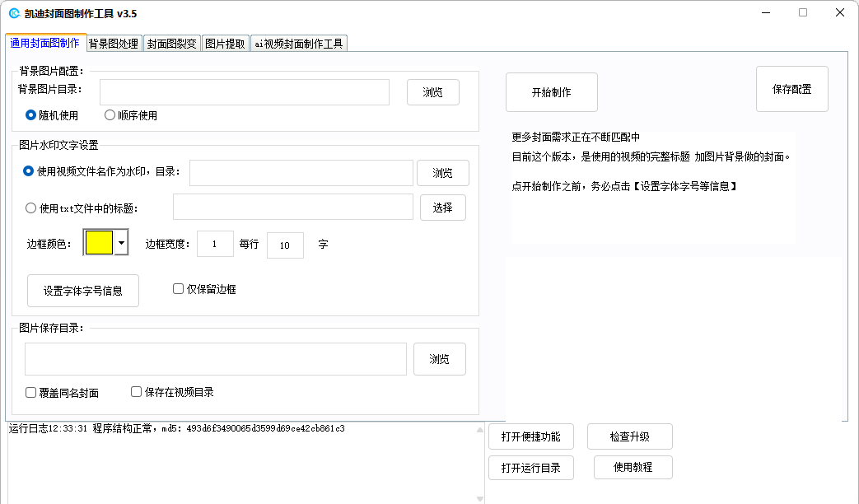859x504 pixels.
Task: Click the 更多封面需求正在不断匹配中 text
Action: coord(576,137)
